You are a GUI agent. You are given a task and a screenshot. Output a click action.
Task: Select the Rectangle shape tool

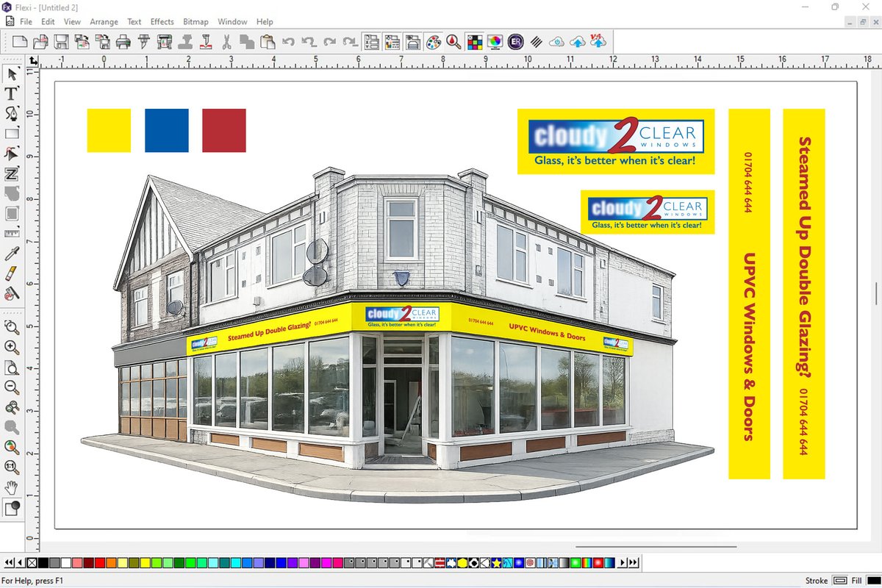(x=12, y=134)
